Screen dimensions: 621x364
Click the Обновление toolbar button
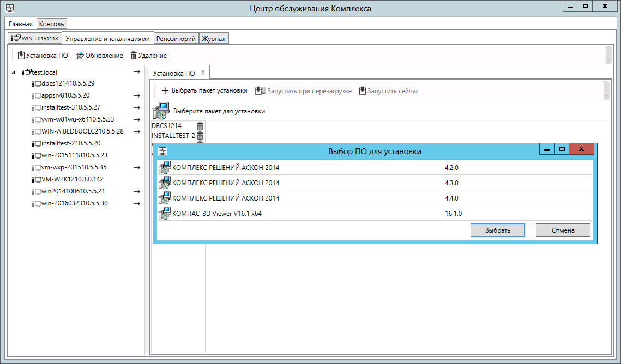pos(99,56)
